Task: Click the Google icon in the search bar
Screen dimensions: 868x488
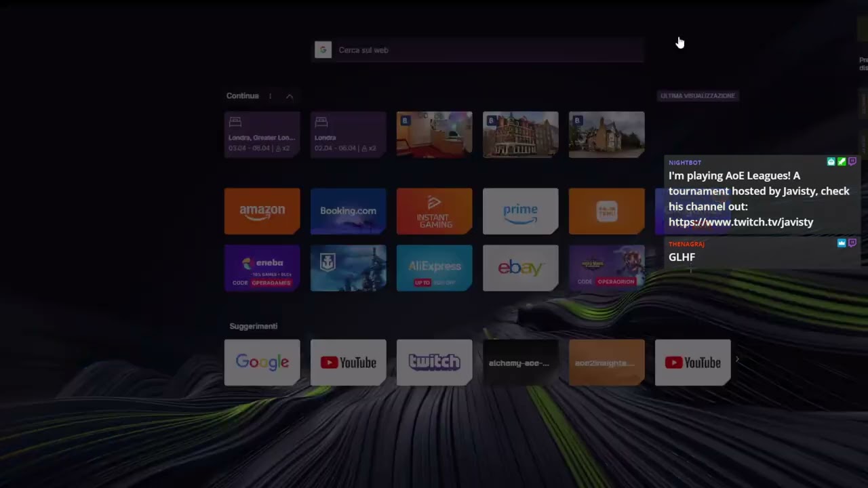Action: pos(323,50)
